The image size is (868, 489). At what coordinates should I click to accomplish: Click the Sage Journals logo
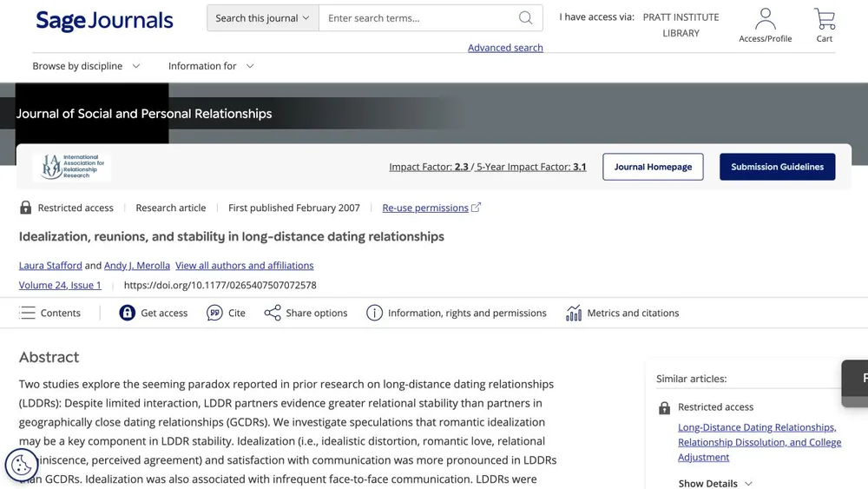(x=105, y=21)
